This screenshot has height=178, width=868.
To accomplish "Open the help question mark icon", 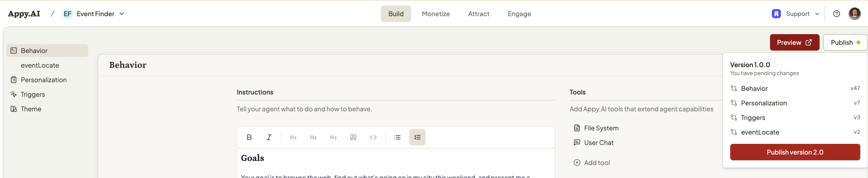I will 837,13.
